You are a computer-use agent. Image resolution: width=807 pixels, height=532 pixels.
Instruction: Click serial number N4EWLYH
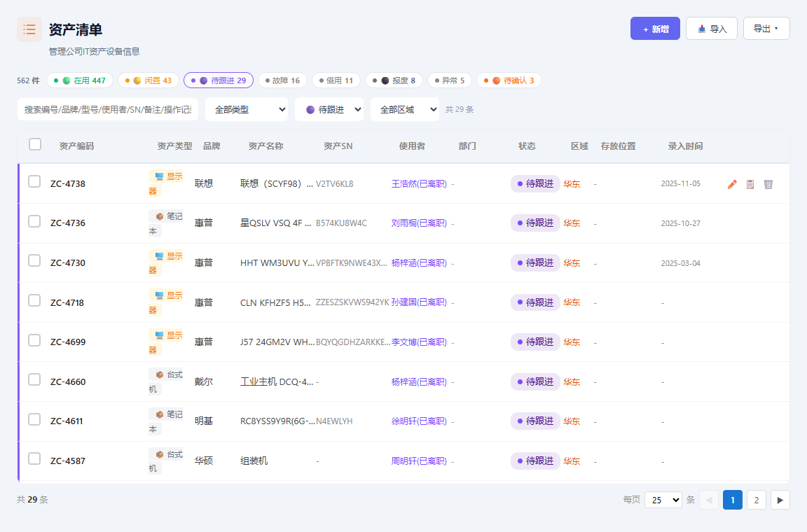[334, 421]
